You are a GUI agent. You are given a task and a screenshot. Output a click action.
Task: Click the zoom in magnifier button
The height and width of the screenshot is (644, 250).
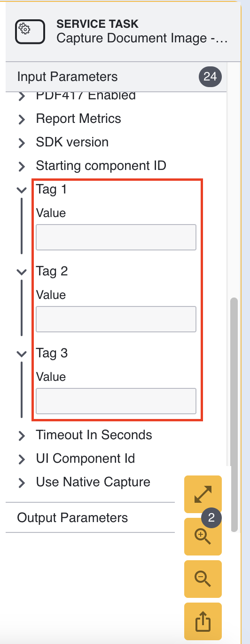tap(203, 537)
